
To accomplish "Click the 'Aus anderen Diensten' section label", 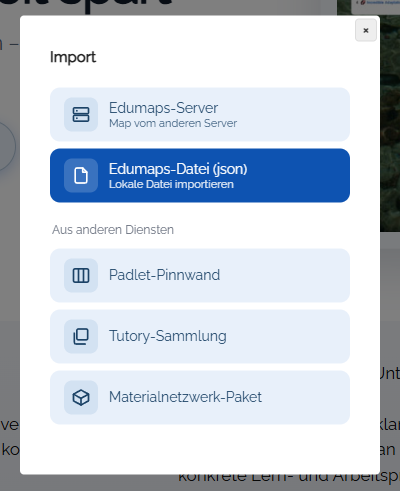I will 113,230.
